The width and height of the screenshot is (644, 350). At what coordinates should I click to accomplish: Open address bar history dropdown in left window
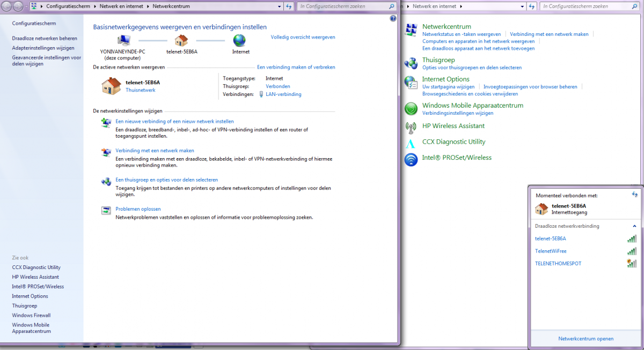[x=280, y=6]
